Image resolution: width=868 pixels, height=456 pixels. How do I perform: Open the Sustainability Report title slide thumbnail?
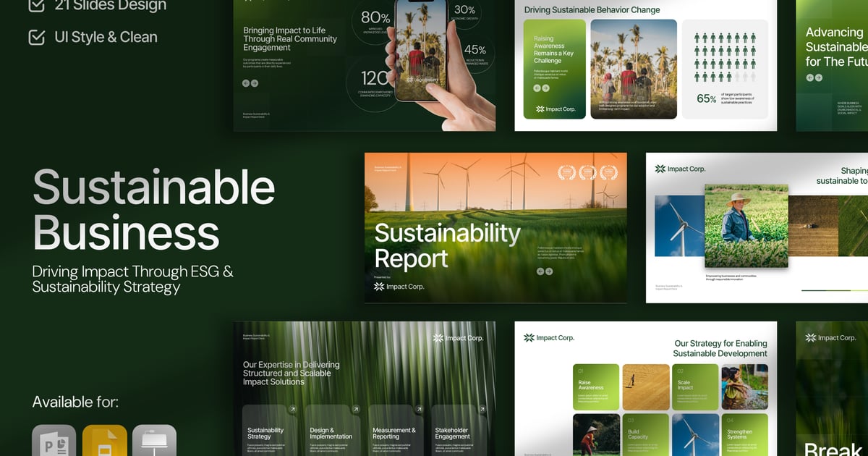click(495, 227)
